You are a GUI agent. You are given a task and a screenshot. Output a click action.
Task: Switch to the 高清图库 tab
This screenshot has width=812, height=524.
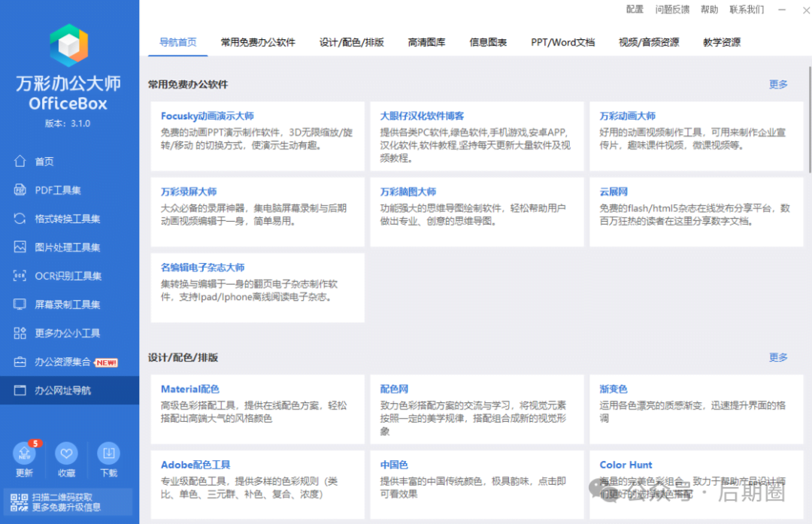click(x=426, y=42)
